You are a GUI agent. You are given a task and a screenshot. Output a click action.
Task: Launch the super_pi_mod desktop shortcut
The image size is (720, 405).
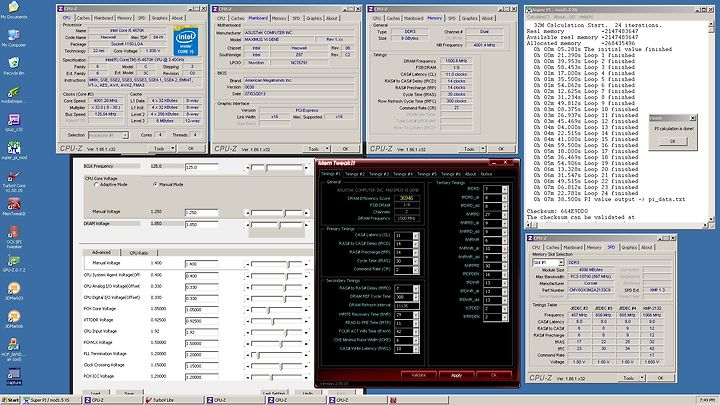pos(13,151)
